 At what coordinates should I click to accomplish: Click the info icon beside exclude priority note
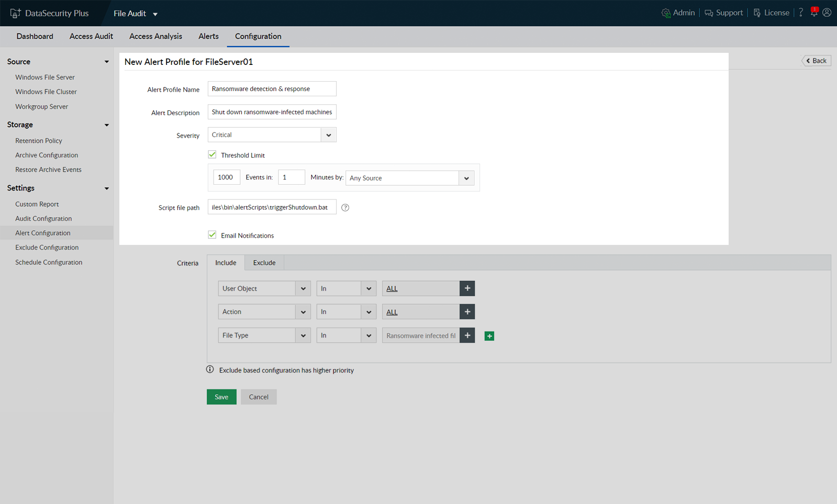(x=210, y=369)
